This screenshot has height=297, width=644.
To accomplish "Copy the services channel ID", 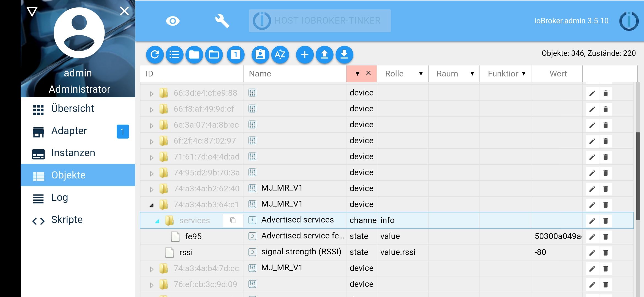I will (233, 220).
